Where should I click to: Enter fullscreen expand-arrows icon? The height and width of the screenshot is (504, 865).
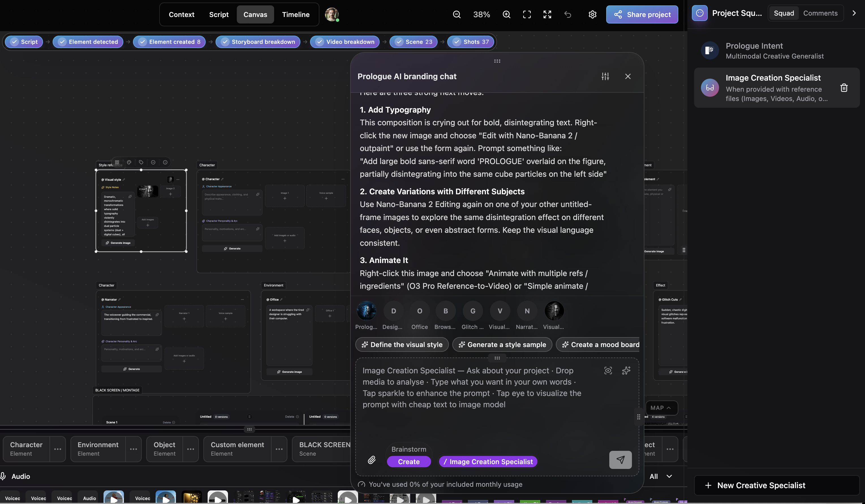(547, 14)
